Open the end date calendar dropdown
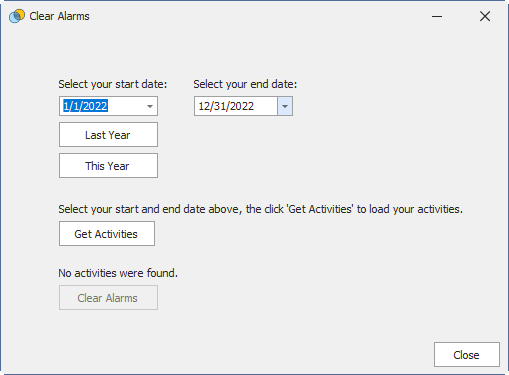 285,106
